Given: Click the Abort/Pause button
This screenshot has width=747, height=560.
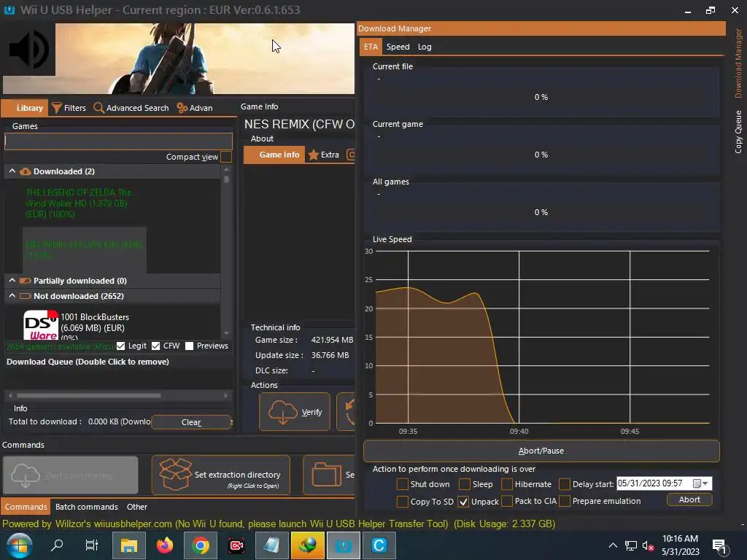Looking at the screenshot, I should point(541,451).
